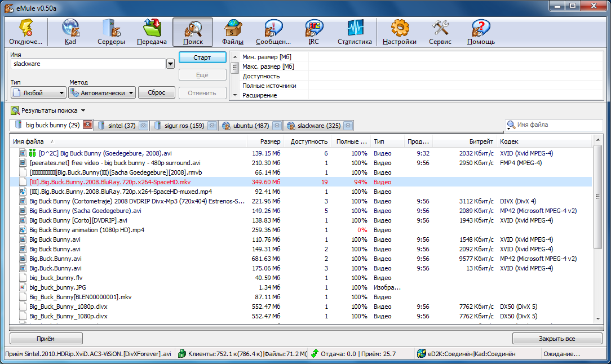The image size is (611, 364).
Task: Switch to the ubuntu (487) results tab
Action: coord(250,125)
